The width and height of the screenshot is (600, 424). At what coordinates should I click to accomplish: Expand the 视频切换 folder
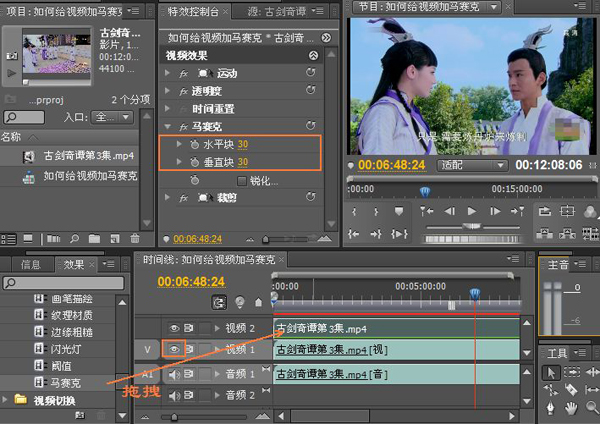(5, 400)
